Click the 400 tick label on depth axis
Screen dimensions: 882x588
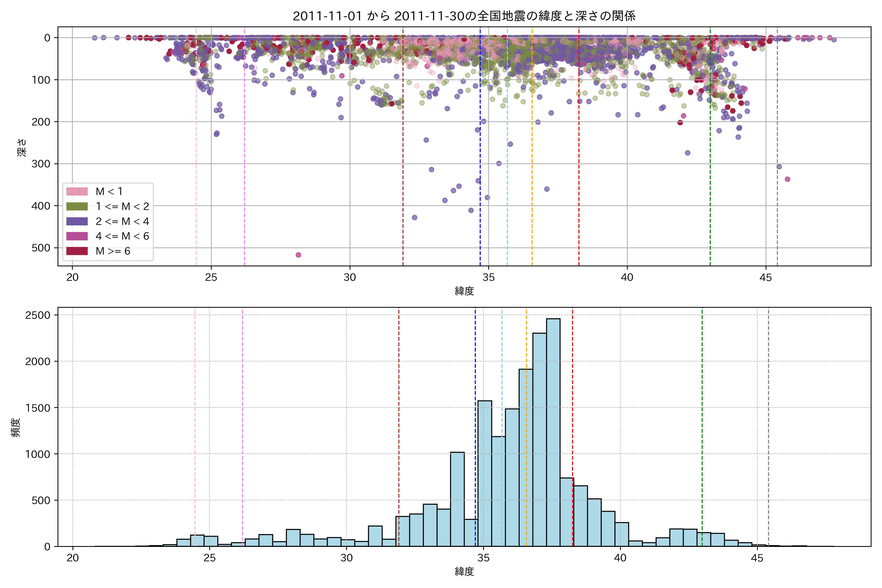(x=40, y=206)
